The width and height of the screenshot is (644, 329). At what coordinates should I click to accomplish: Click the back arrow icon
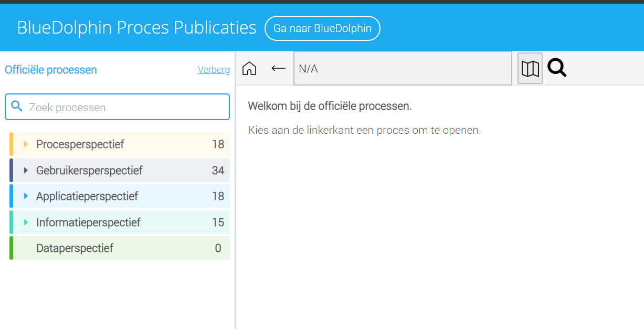[x=278, y=68]
